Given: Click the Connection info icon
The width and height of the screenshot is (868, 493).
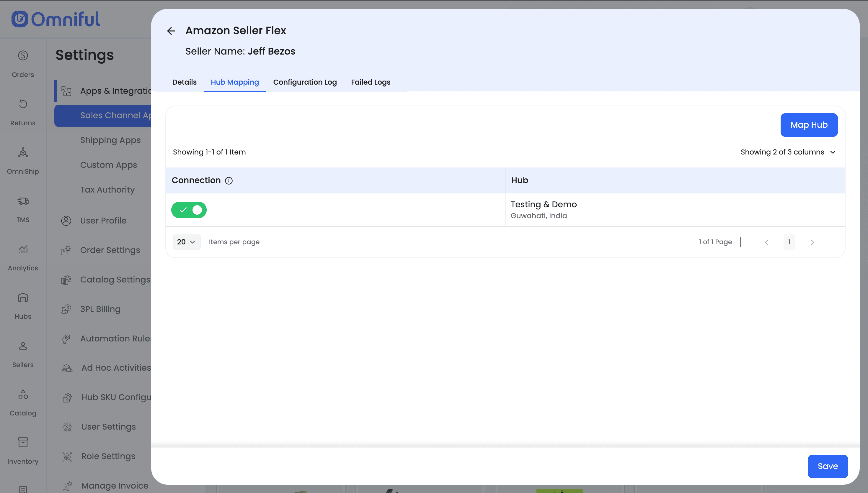Looking at the screenshot, I should tap(229, 181).
